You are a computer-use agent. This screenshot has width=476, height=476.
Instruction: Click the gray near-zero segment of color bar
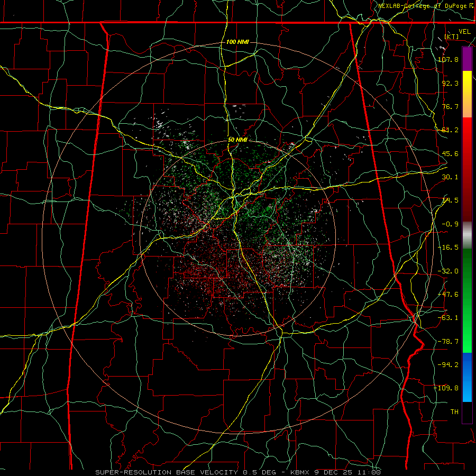pos(467,235)
